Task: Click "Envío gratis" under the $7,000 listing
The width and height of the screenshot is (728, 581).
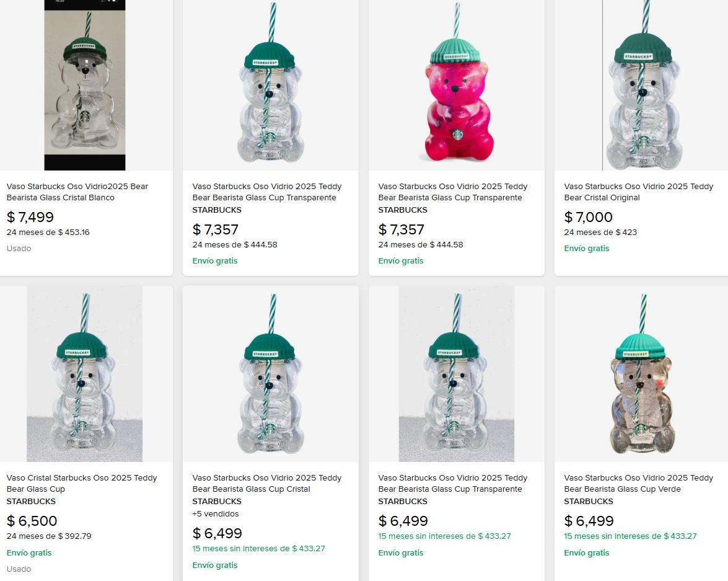Action: pyautogui.click(x=586, y=248)
